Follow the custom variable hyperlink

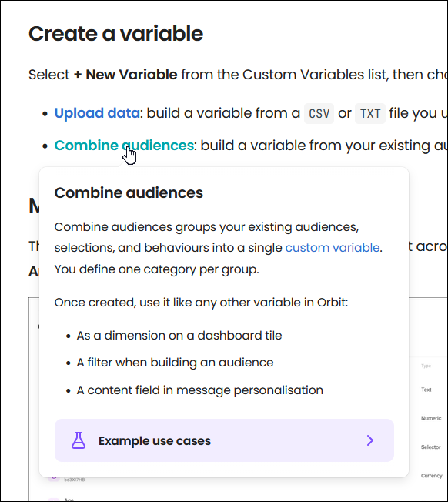[x=333, y=248]
